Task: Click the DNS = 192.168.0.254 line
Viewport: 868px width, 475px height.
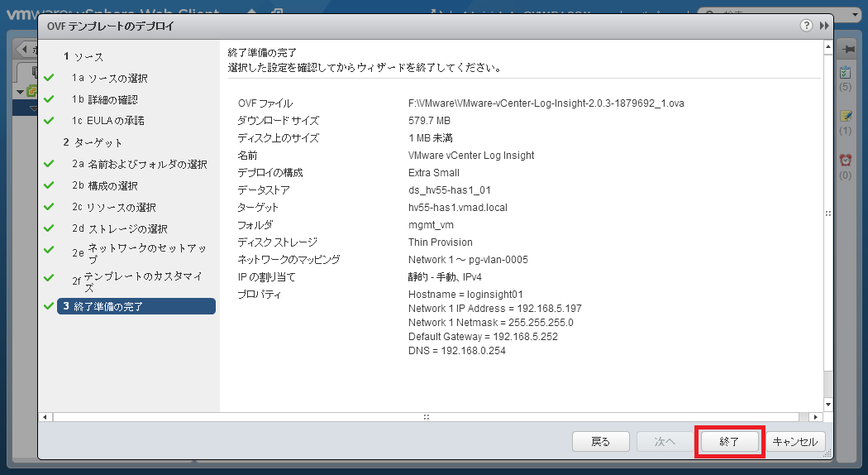Action: pyautogui.click(x=457, y=350)
